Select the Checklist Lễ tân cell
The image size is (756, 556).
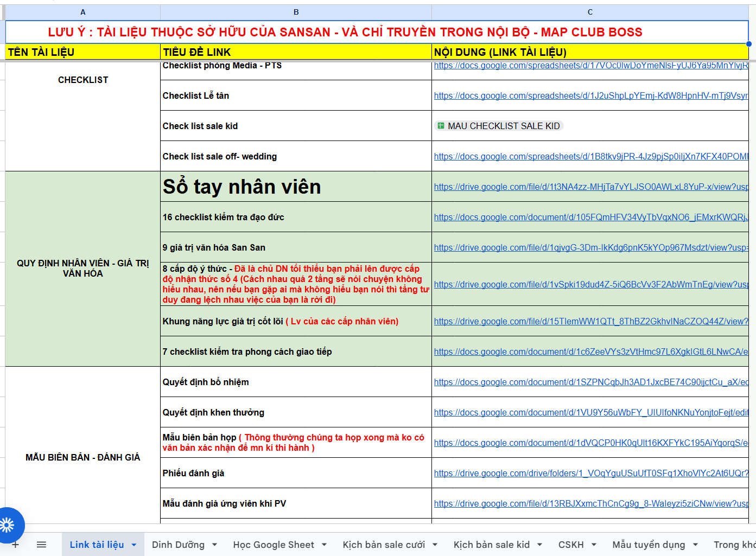pos(296,95)
